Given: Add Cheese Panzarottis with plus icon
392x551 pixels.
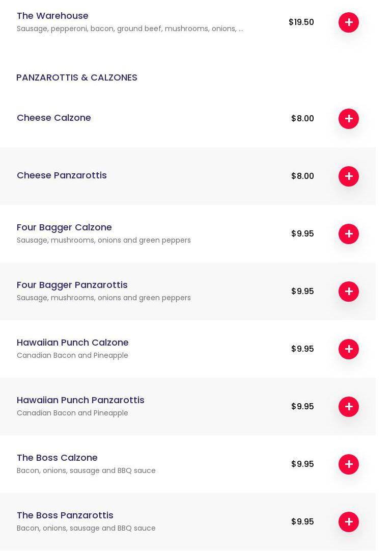Looking at the screenshot, I should click(x=348, y=176).
